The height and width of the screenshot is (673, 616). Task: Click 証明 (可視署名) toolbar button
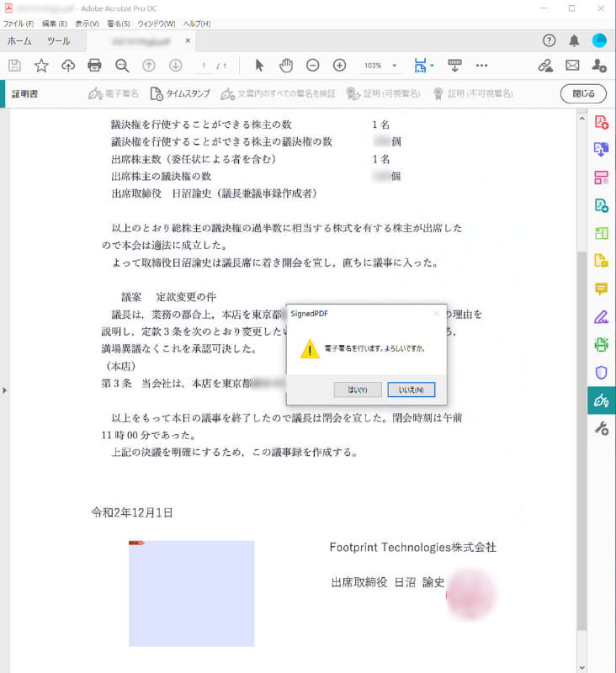tap(384, 93)
